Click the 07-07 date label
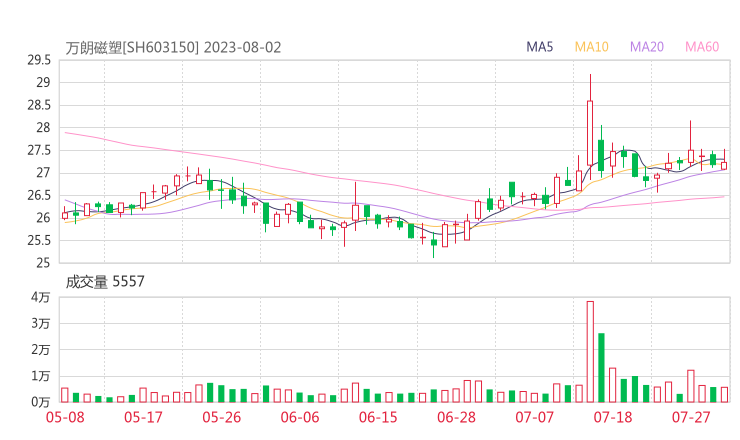Viewport: 740px width, 440px height. point(534,417)
